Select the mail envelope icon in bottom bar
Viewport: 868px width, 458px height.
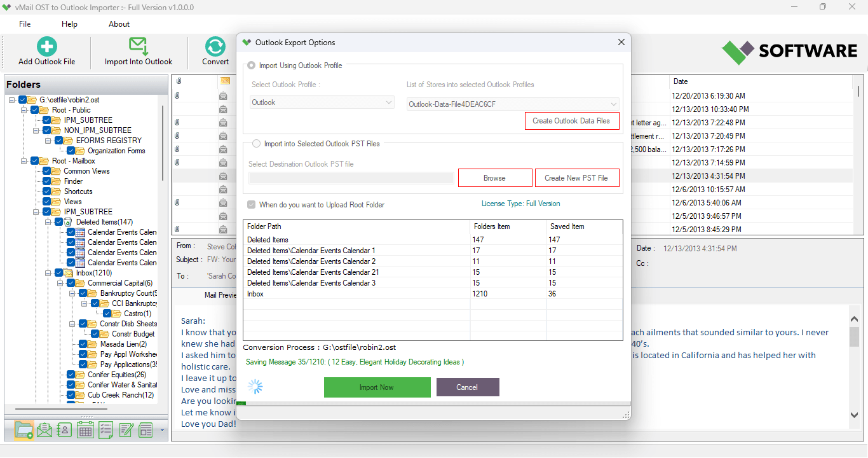click(x=44, y=430)
